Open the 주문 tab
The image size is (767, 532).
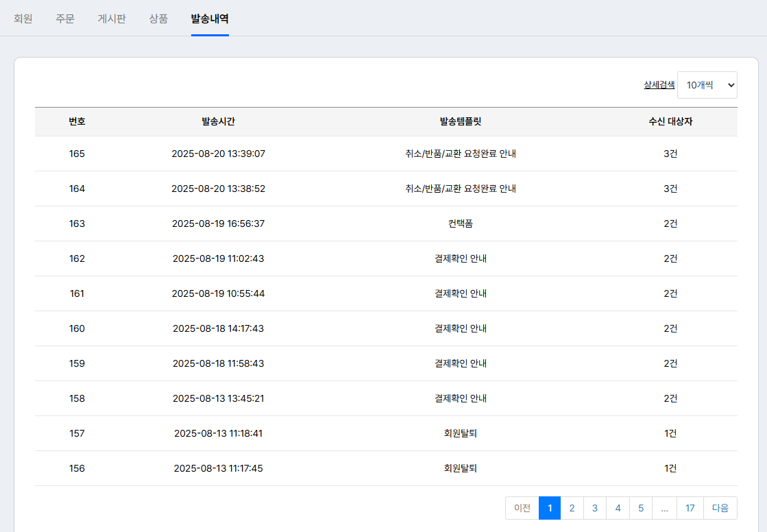point(65,19)
